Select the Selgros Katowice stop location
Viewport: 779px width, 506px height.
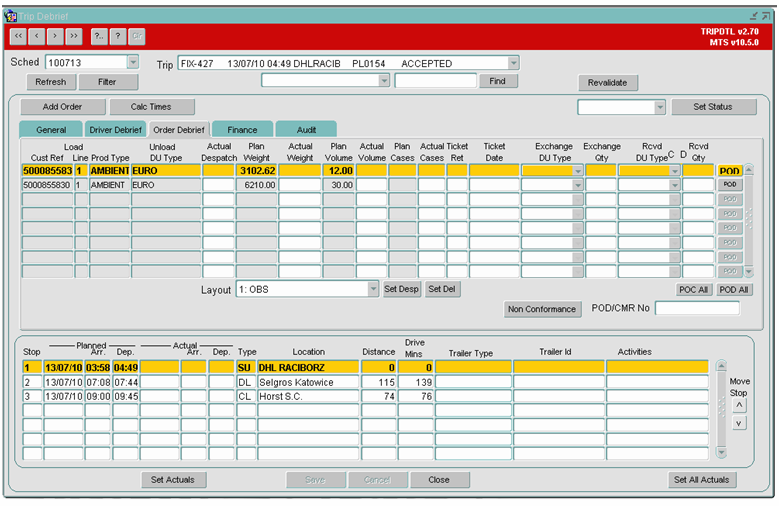[x=308, y=382]
